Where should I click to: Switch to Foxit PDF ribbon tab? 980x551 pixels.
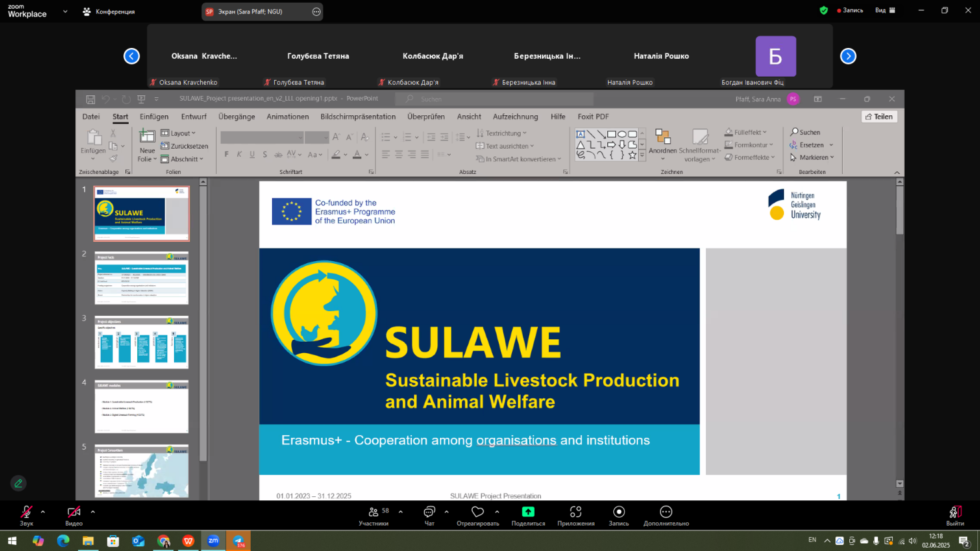(x=593, y=117)
